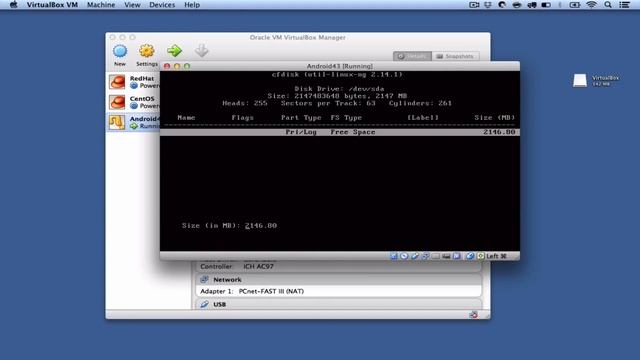Viewport: 640px width, 360px height.
Task: Open Notification Center list icon
Action: click(625, 5)
